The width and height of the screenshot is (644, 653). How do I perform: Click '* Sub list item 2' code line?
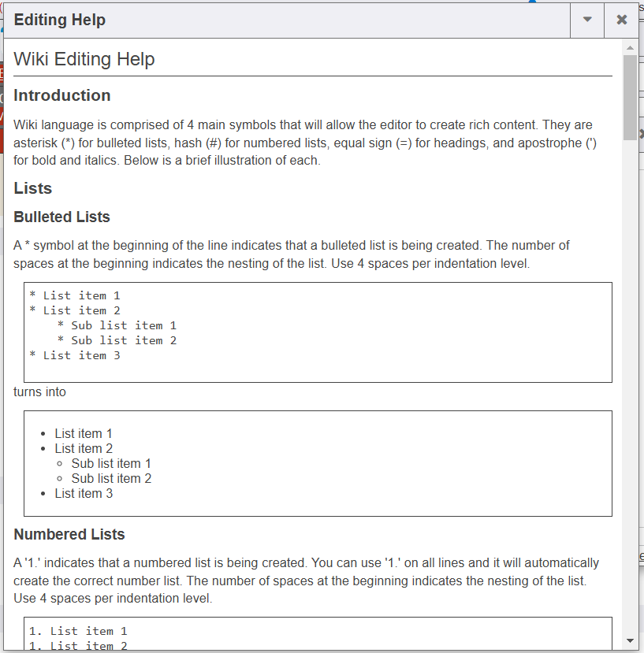[117, 340]
